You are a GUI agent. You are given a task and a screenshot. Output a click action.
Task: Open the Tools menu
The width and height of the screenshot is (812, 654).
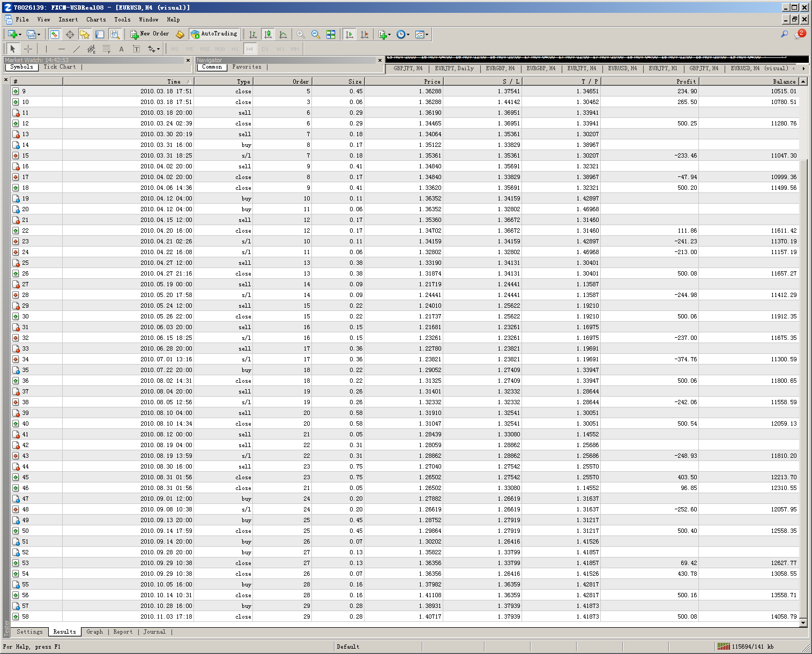(x=122, y=19)
